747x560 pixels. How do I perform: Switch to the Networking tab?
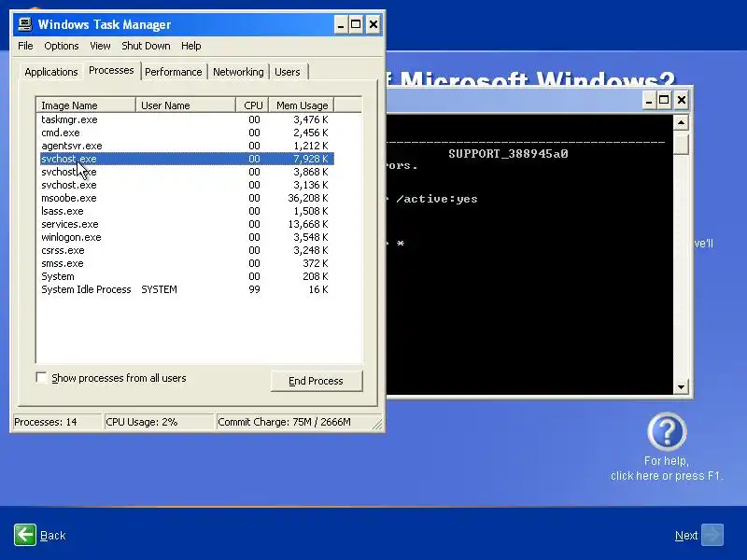(238, 72)
